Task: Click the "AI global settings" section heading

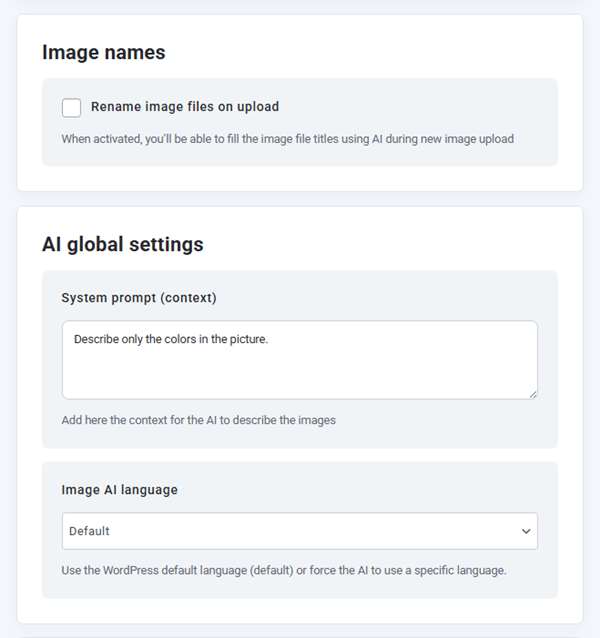Action: [x=123, y=244]
